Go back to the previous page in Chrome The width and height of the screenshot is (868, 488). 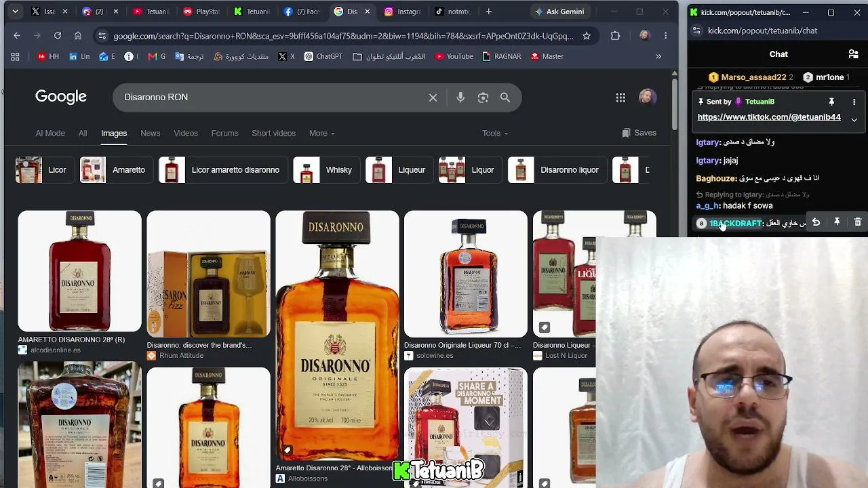click(17, 36)
